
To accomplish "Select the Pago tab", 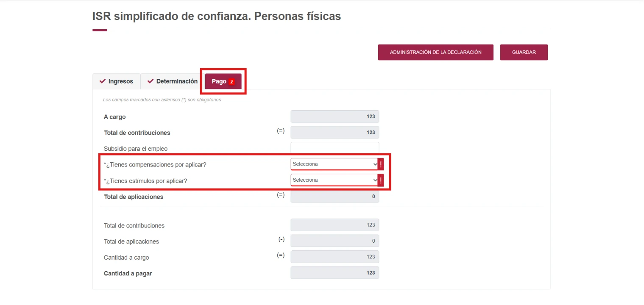I will coord(223,81).
